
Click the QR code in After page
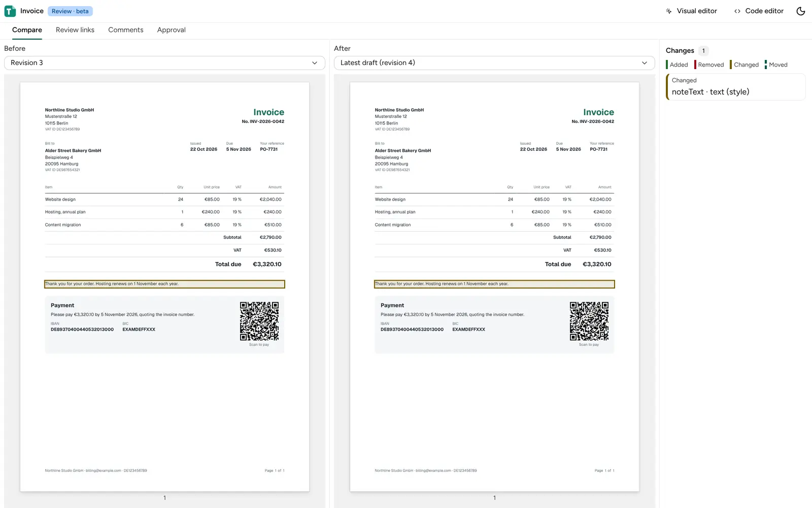pos(589,321)
